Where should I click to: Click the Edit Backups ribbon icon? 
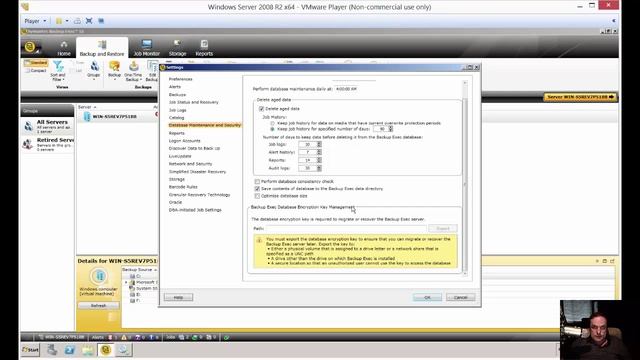pos(152,71)
